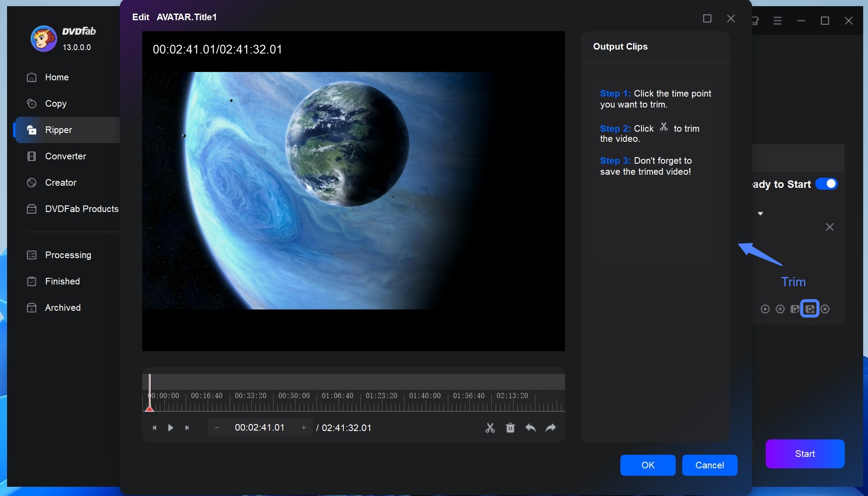Delete clip with the trash icon

click(510, 428)
